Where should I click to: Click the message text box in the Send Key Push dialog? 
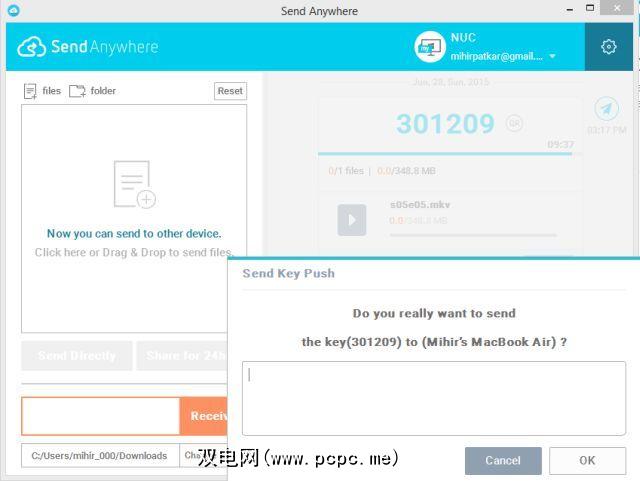point(433,399)
